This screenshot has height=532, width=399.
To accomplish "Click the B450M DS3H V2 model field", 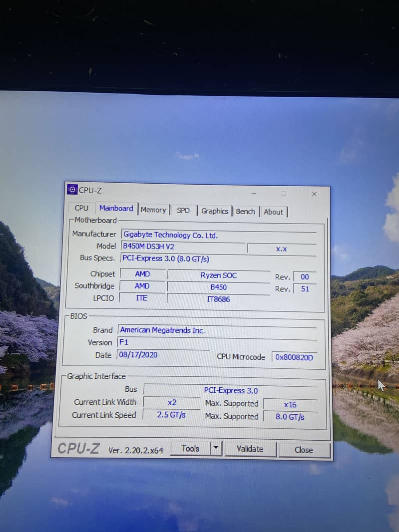I will pyautogui.click(x=183, y=247).
